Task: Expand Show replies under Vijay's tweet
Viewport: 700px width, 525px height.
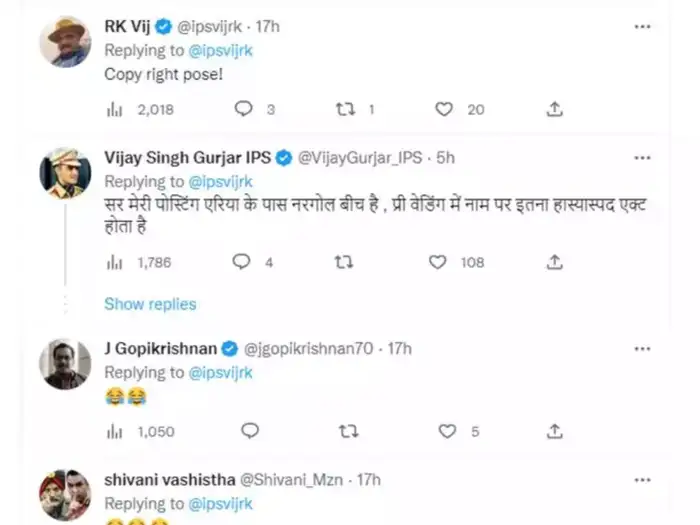Action: coord(150,304)
